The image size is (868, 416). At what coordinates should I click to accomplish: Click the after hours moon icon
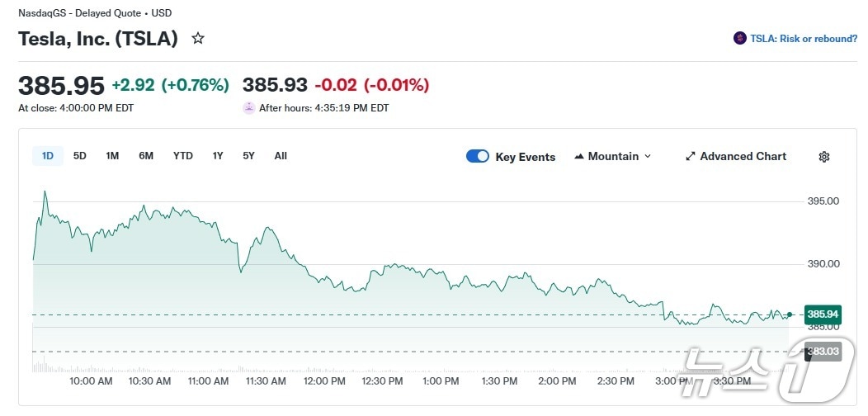click(x=248, y=107)
